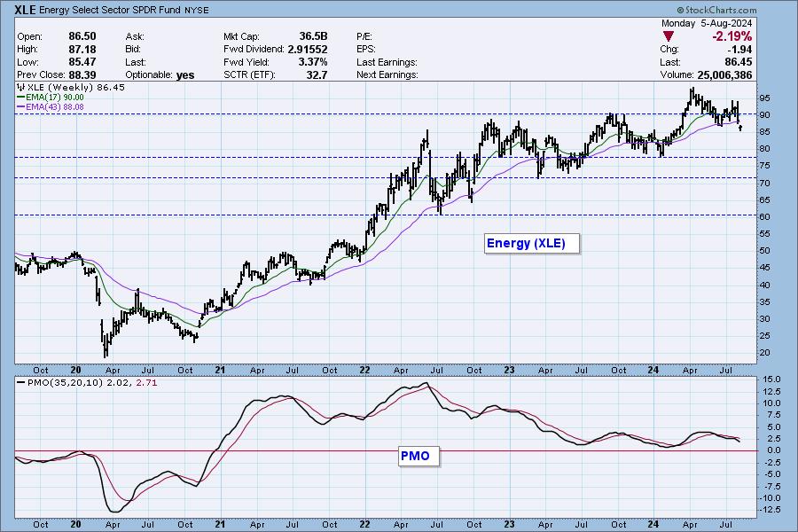Click the Bid label
The height and width of the screenshot is (532, 798).
pos(133,50)
